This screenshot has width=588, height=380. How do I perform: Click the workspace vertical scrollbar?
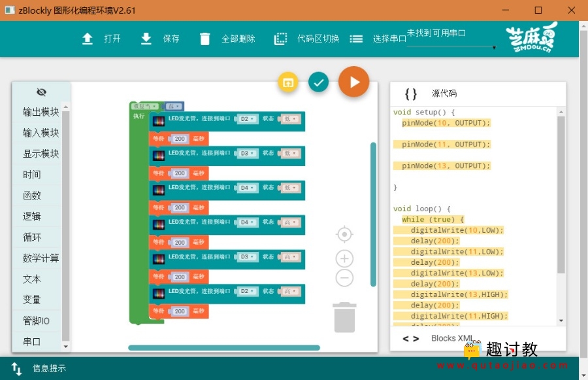pyautogui.click(x=373, y=215)
